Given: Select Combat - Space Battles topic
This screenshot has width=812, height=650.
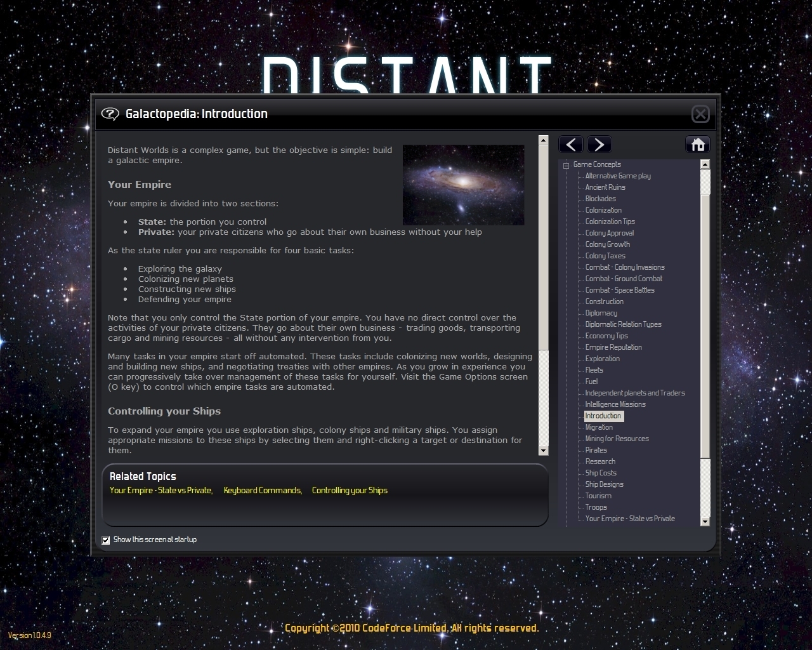Looking at the screenshot, I should coord(620,290).
